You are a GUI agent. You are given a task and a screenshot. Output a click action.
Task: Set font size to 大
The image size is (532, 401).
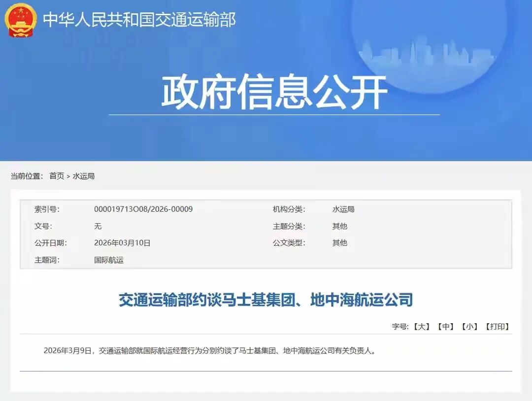421,327
